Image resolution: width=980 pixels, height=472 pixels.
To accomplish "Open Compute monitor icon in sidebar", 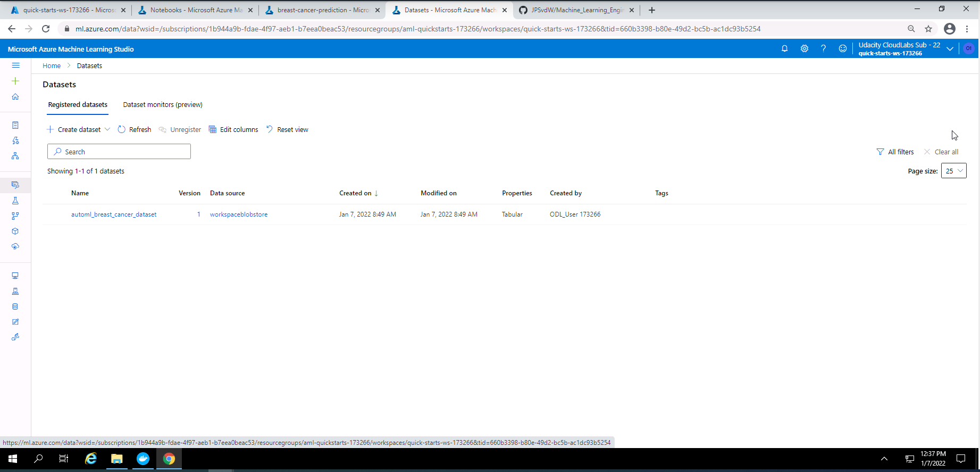I will coord(15,276).
